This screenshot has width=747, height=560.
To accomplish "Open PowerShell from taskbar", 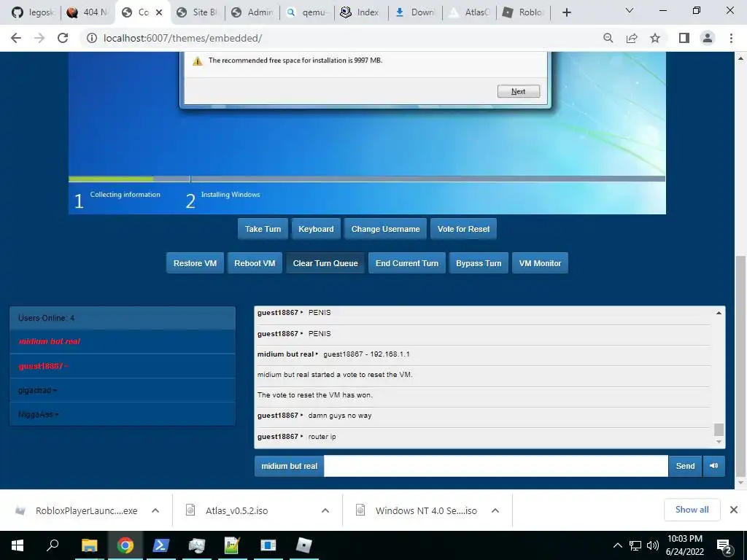I will [160, 545].
